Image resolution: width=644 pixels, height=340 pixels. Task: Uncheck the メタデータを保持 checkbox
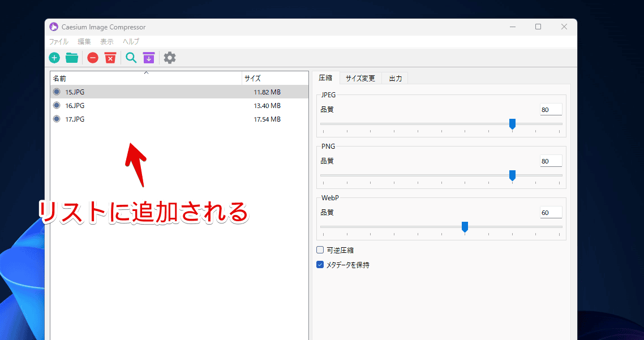320,265
